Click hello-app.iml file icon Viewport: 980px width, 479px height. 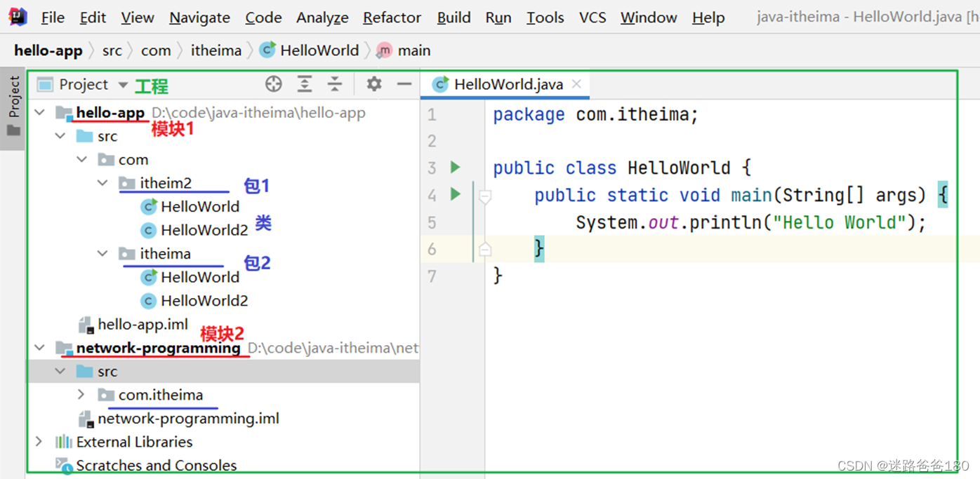tap(86, 324)
